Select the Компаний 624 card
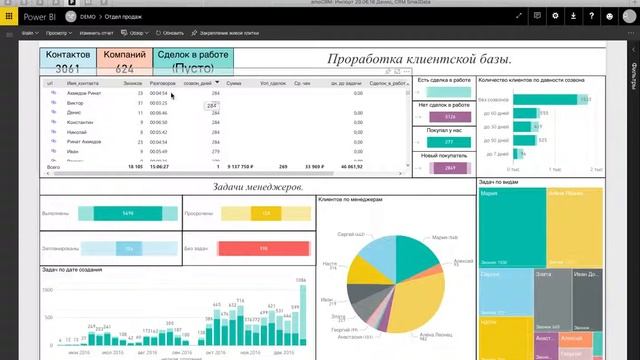 click(124, 62)
